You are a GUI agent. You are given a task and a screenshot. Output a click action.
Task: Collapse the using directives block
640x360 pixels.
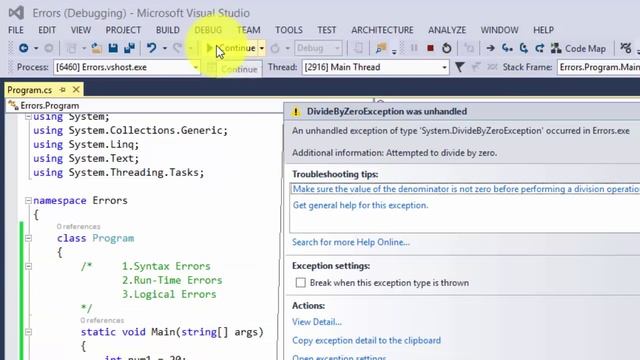coord(28,117)
